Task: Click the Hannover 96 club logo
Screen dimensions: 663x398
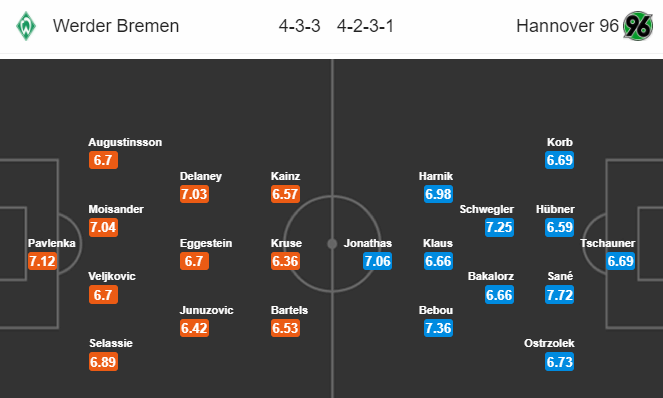Action: click(x=638, y=26)
